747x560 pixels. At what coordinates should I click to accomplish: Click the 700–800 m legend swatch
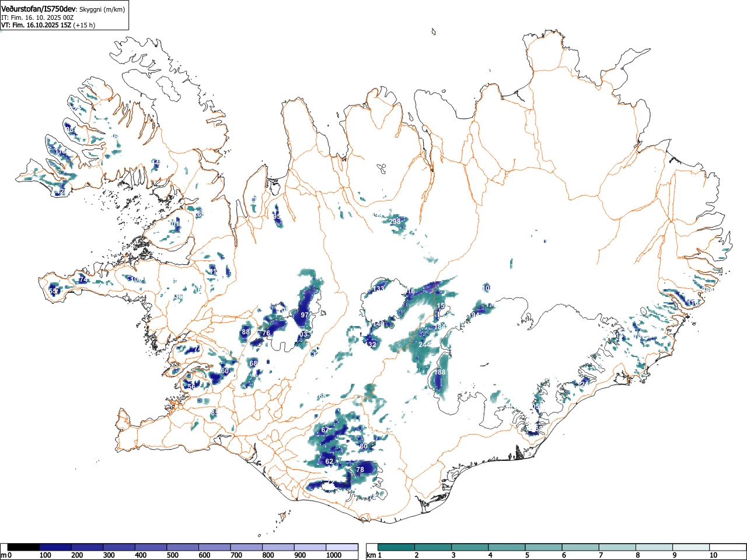click(246, 547)
